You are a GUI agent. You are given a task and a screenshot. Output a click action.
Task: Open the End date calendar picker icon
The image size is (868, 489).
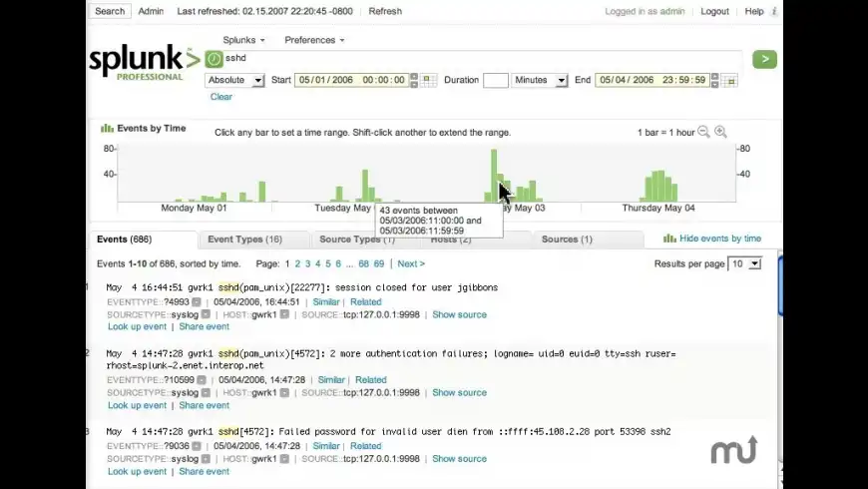click(x=730, y=81)
